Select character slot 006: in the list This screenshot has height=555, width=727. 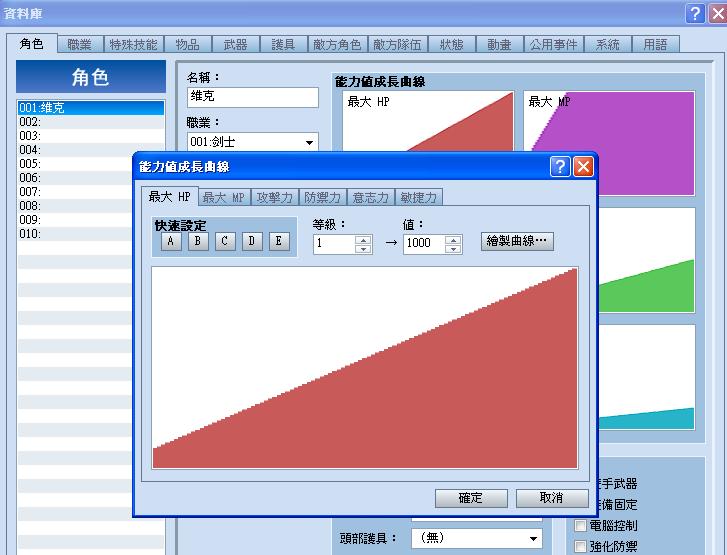(76, 177)
